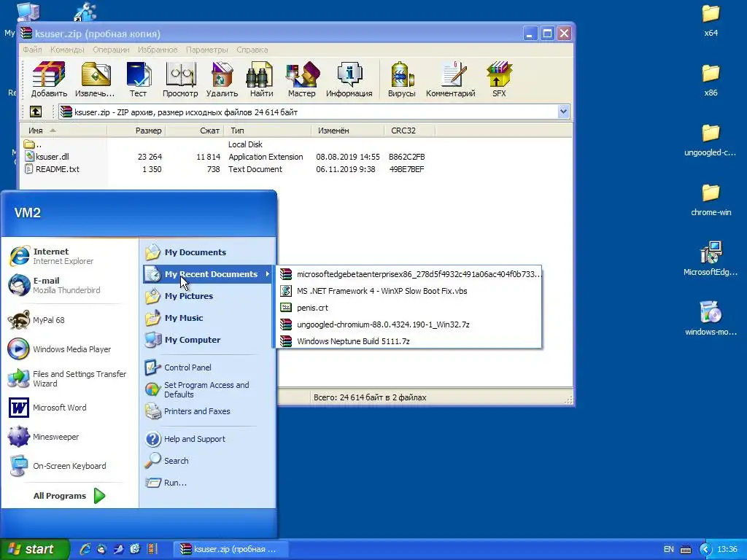The height and width of the screenshot is (560, 747).
Task: Click the Добавить (Add) toolbar icon
Action: 49,79
